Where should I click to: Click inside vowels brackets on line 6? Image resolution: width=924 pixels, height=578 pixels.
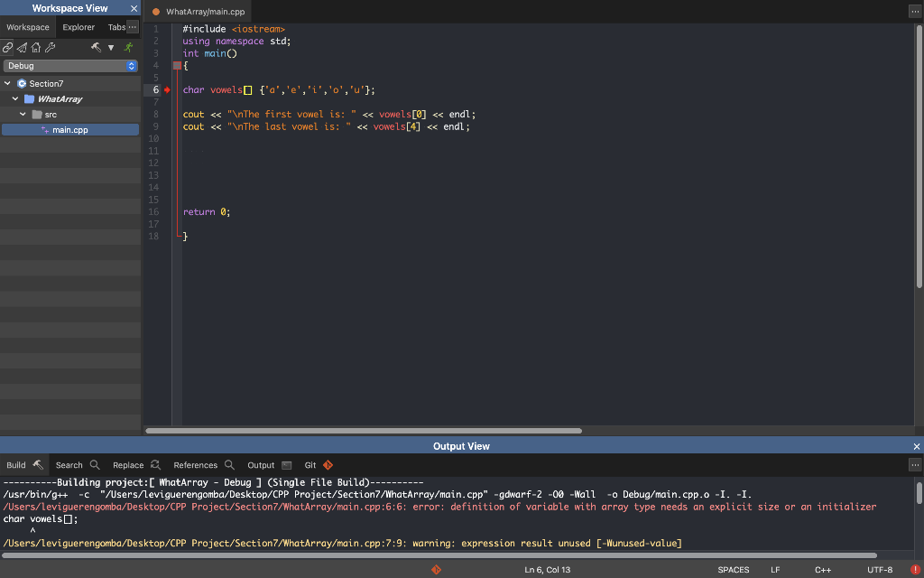tap(247, 90)
